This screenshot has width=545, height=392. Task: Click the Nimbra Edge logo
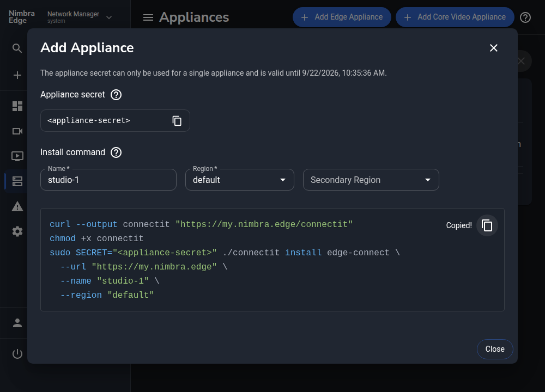[x=22, y=17]
